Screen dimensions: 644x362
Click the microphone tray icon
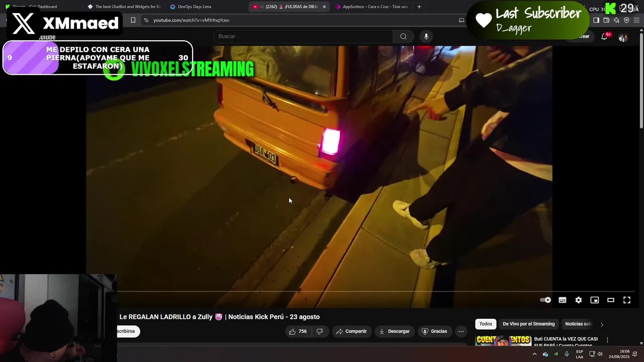pos(567,354)
